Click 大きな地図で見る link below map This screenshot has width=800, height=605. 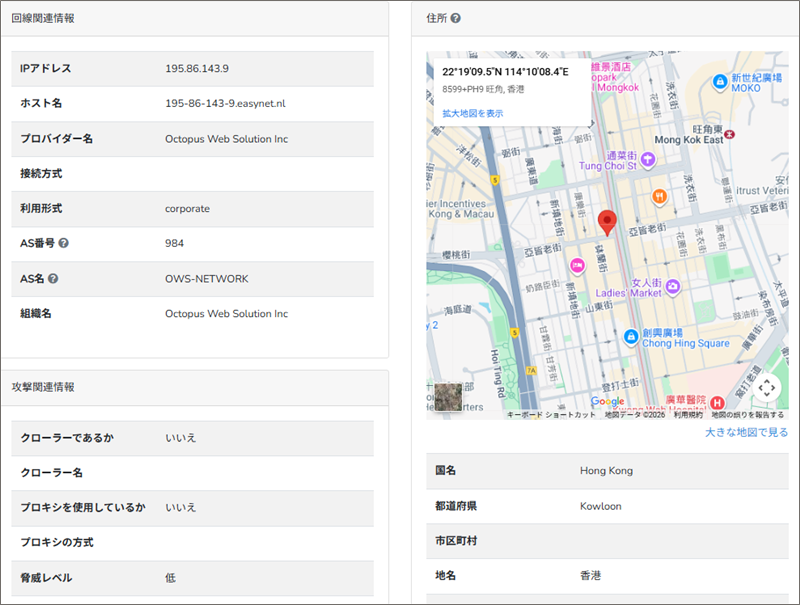(x=746, y=432)
